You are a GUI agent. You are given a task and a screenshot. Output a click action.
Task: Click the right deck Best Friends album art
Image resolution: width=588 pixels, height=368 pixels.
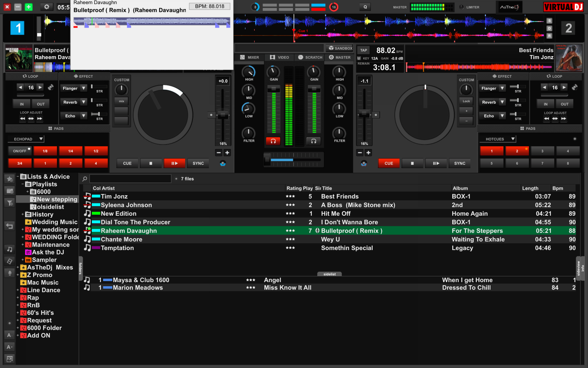coord(569,58)
